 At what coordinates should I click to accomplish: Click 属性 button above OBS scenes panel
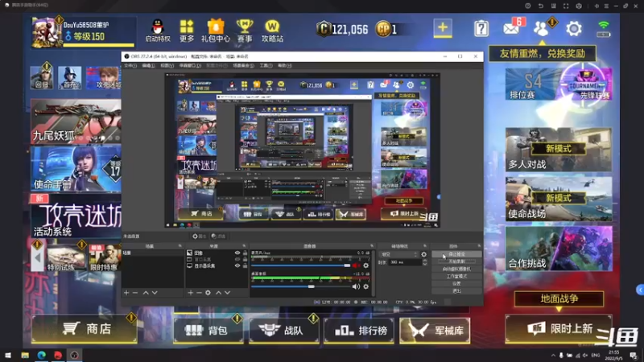[199, 237]
